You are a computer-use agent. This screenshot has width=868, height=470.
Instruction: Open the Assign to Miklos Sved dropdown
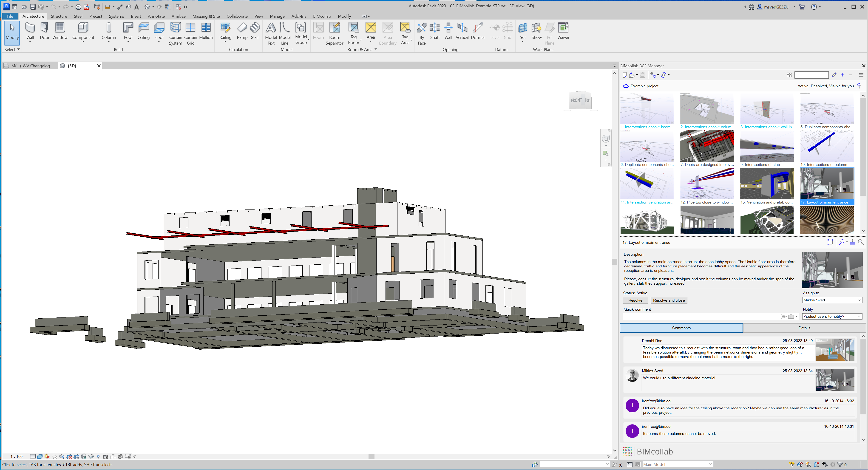(x=832, y=300)
